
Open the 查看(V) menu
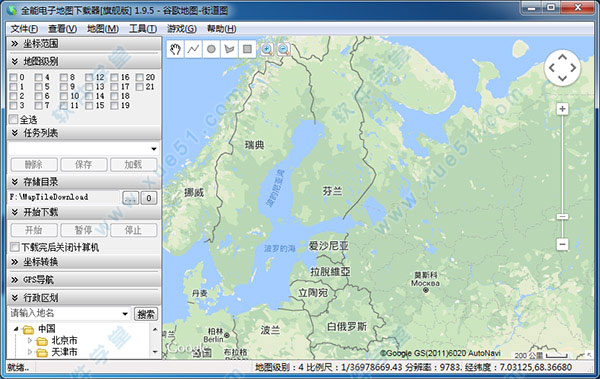[x=62, y=29]
